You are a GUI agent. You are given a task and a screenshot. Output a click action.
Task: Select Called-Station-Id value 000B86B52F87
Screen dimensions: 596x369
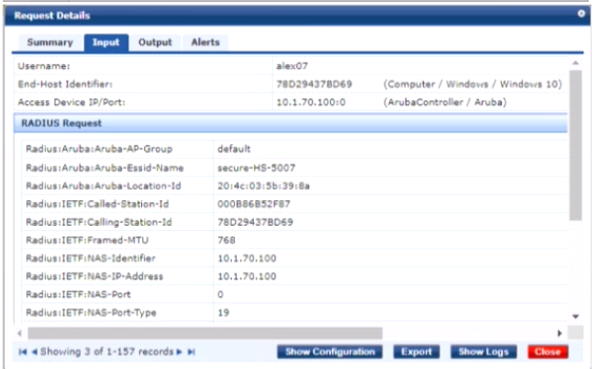click(254, 204)
